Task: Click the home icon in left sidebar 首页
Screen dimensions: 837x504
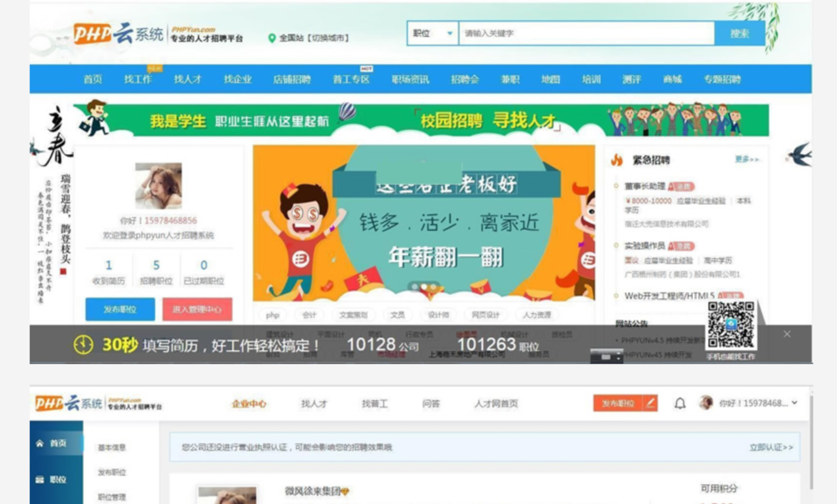Action: 40,443
